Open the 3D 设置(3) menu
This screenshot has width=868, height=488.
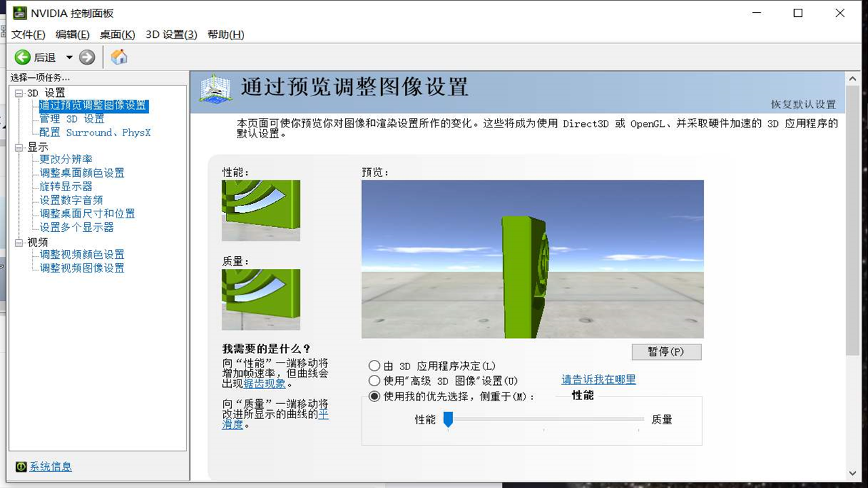pos(172,35)
